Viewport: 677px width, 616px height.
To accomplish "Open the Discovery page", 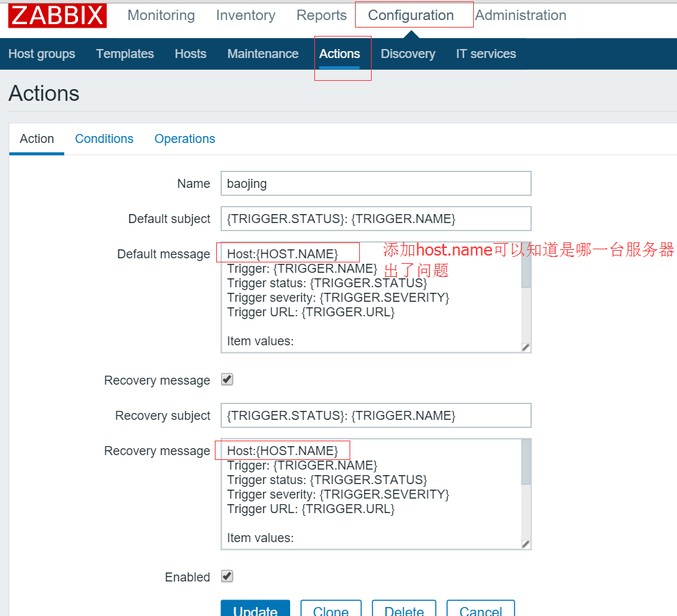I will [408, 53].
